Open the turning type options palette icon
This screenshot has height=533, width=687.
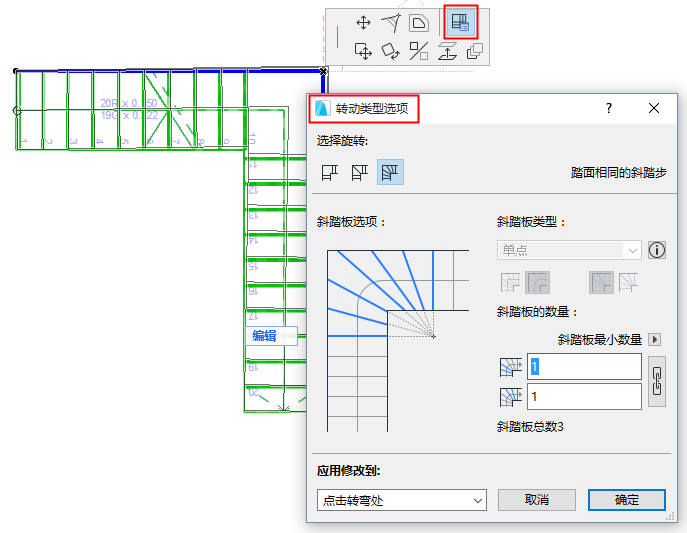pyautogui.click(x=460, y=22)
